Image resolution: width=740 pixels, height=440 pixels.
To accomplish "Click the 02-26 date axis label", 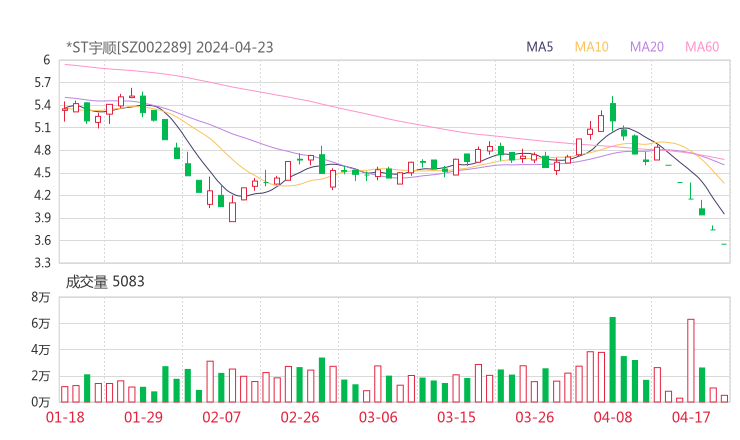I will (x=300, y=417).
